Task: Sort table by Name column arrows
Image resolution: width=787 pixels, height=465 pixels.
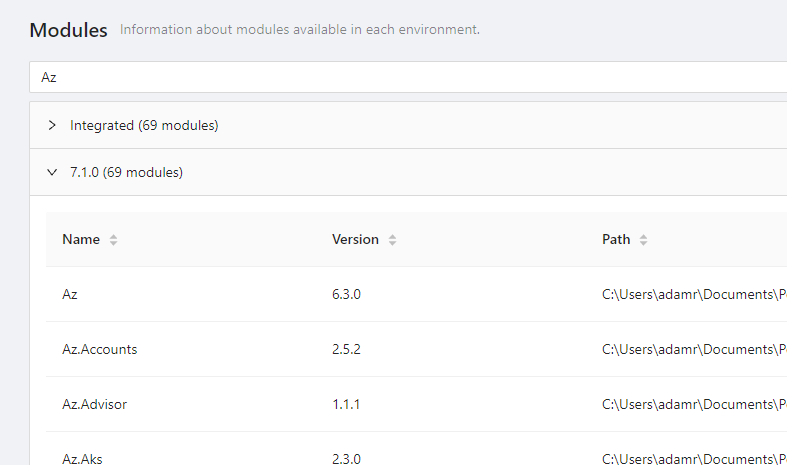Action: pyautogui.click(x=113, y=240)
